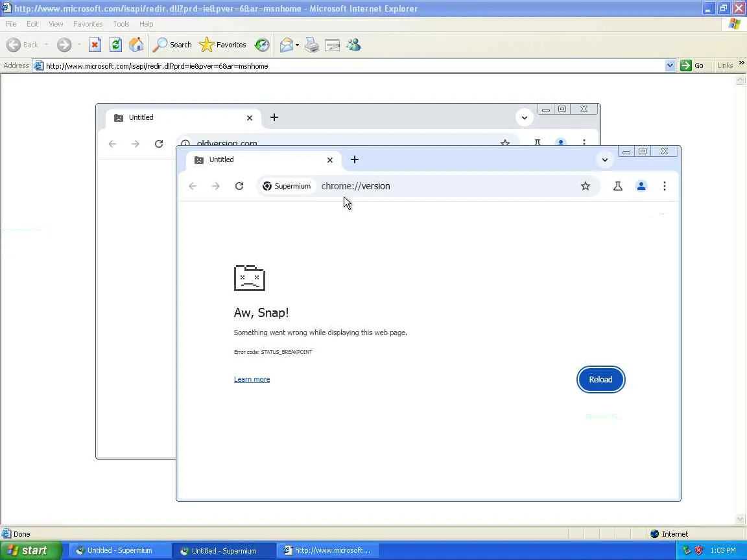Viewport: 747px width, 560px height.
Task: Click the Internet Explorer Forward arrow button
Action: click(64, 45)
